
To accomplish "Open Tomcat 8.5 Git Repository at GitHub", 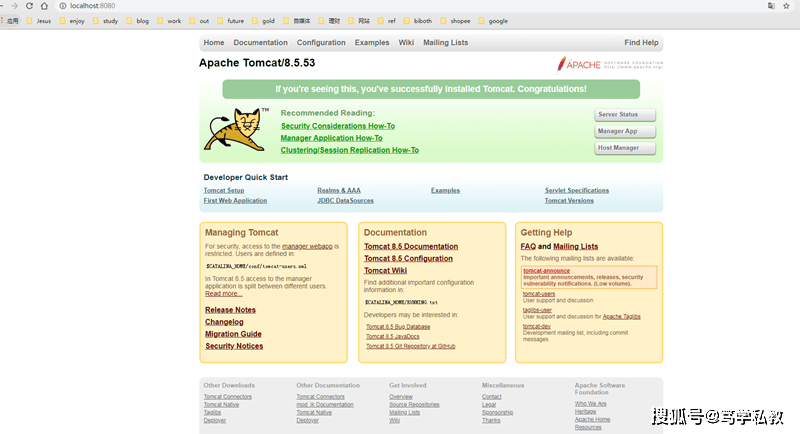I will point(410,346).
